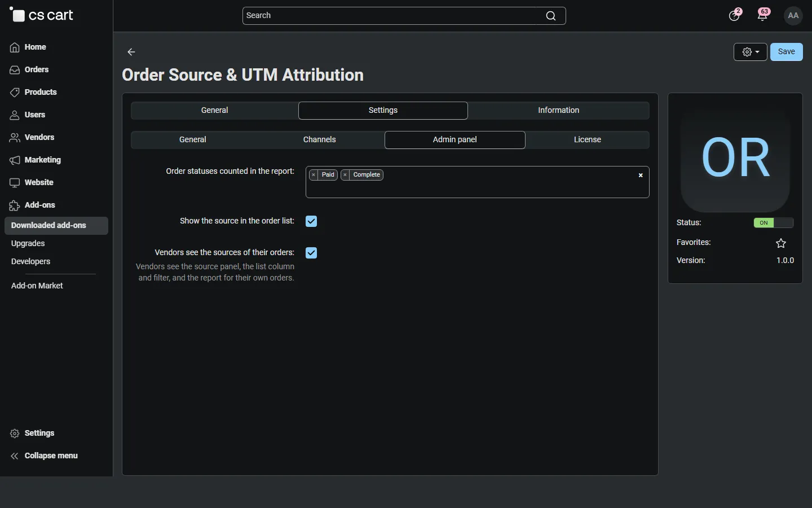Open the Website monitor icon
This screenshot has width=812, height=508.
[x=15, y=183]
